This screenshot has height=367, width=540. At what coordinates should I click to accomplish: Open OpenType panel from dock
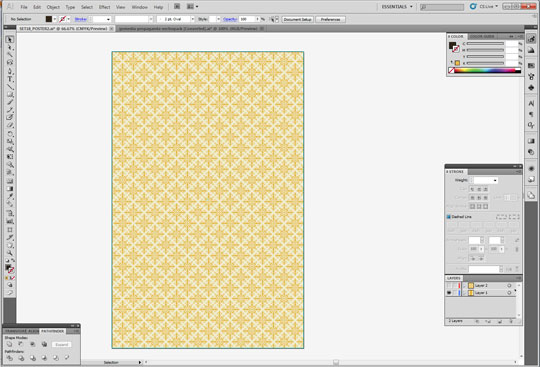click(531, 125)
